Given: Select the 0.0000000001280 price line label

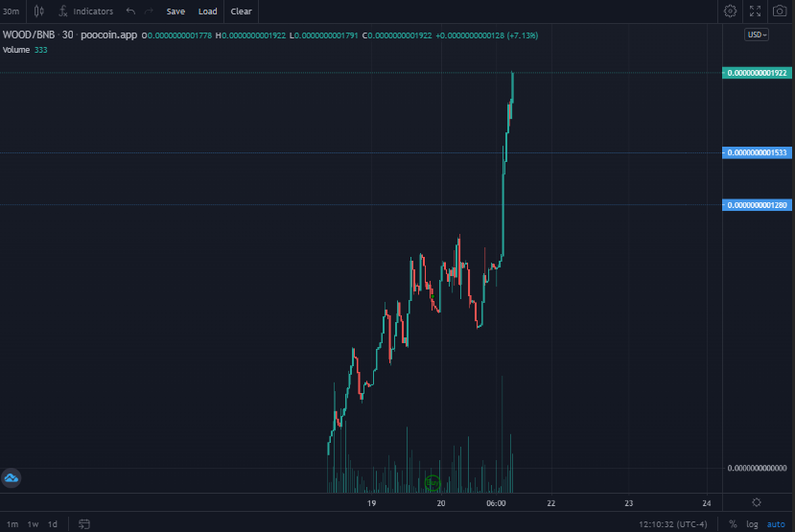Looking at the screenshot, I should tap(757, 205).
